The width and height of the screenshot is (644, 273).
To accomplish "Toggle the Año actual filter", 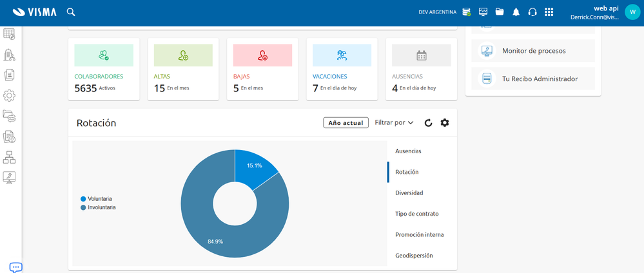I will pos(346,123).
